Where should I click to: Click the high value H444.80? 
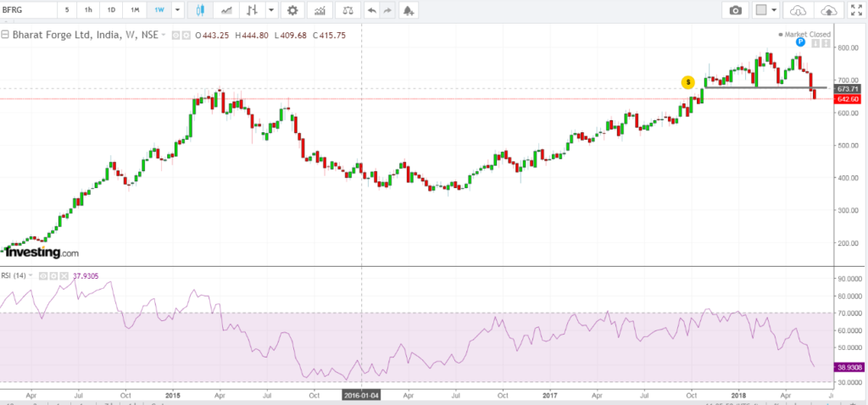click(x=251, y=35)
